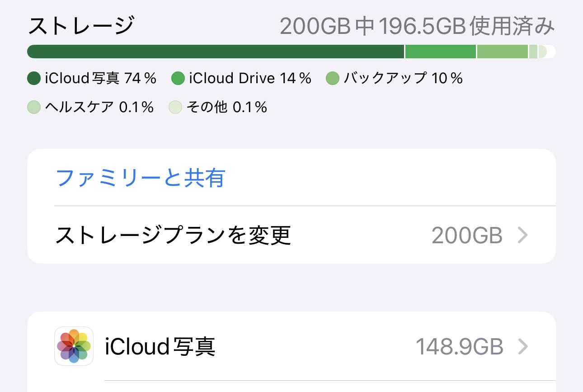Tap the 200GB plan value
The height and width of the screenshot is (392, 583).
(x=467, y=235)
